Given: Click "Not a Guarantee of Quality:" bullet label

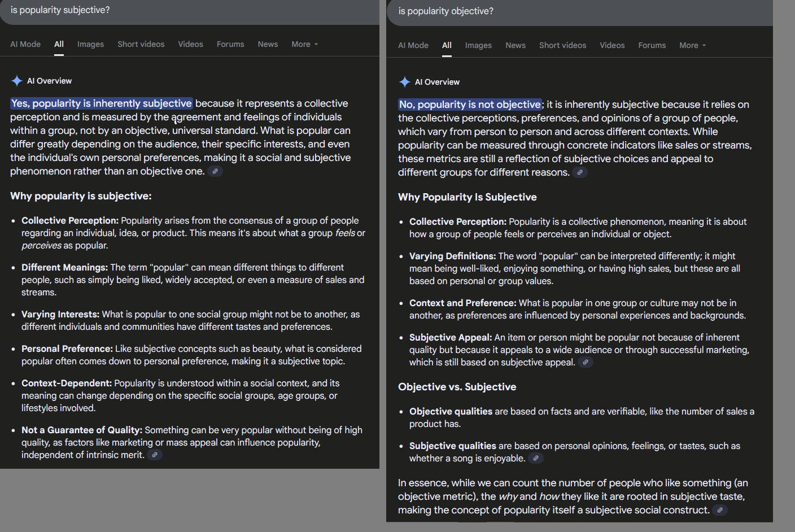Looking at the screenshot, I should (82, 430).
